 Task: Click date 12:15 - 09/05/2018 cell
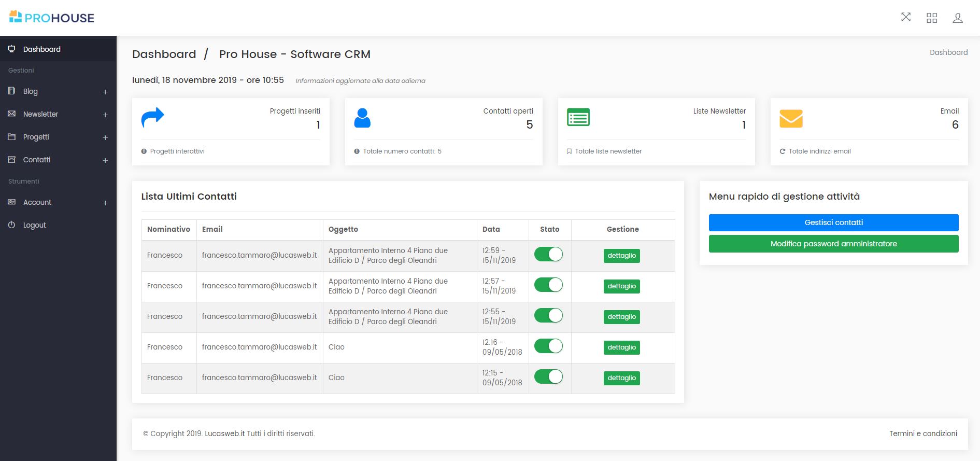click(502, 378)
